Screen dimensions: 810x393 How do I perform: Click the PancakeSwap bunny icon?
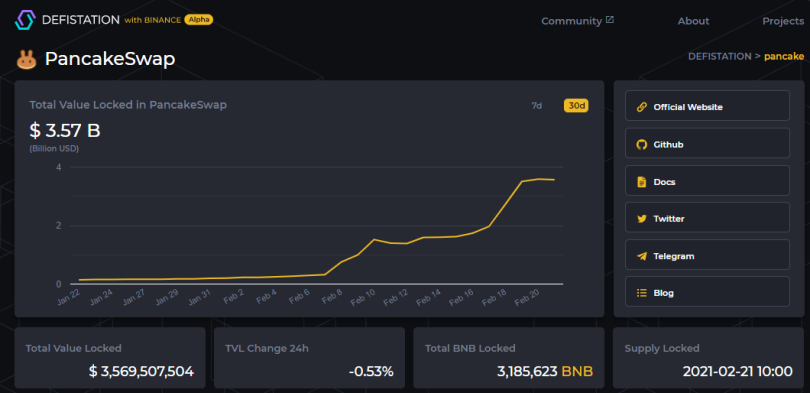tap(26, 60)
